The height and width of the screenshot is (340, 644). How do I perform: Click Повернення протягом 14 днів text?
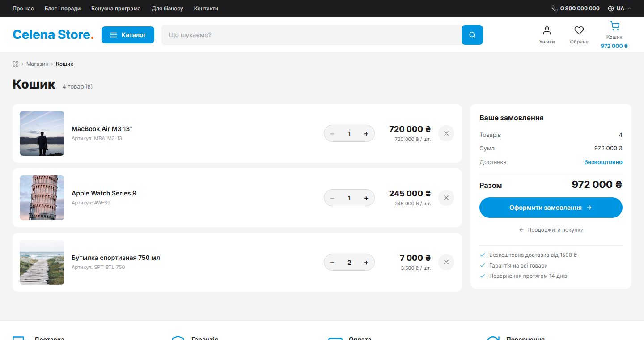[x=528, y=276]
